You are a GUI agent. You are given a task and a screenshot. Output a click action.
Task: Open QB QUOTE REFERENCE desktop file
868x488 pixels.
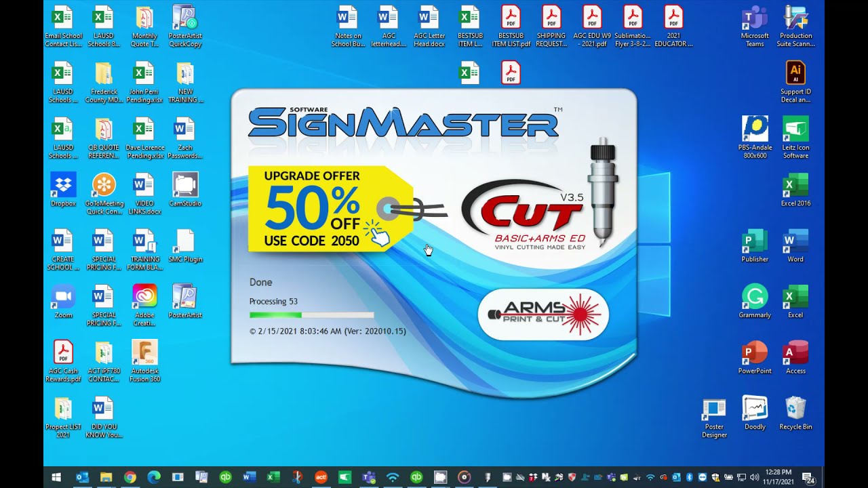pos(104,139)
